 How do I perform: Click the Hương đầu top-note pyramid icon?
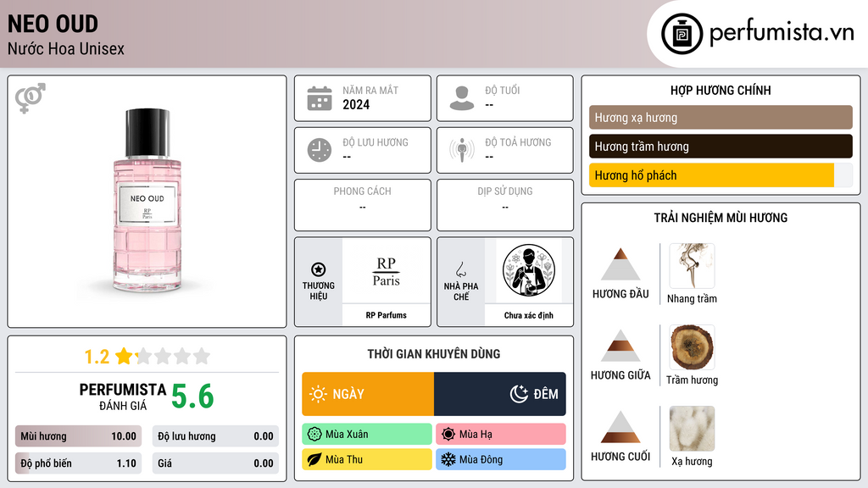tap(620, 264)
